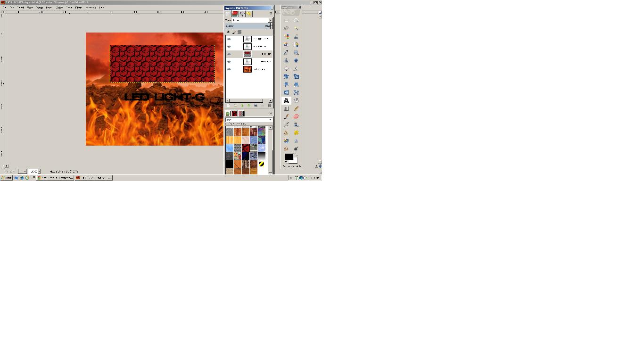Activate the Flip tool

(x=286, y=92)
